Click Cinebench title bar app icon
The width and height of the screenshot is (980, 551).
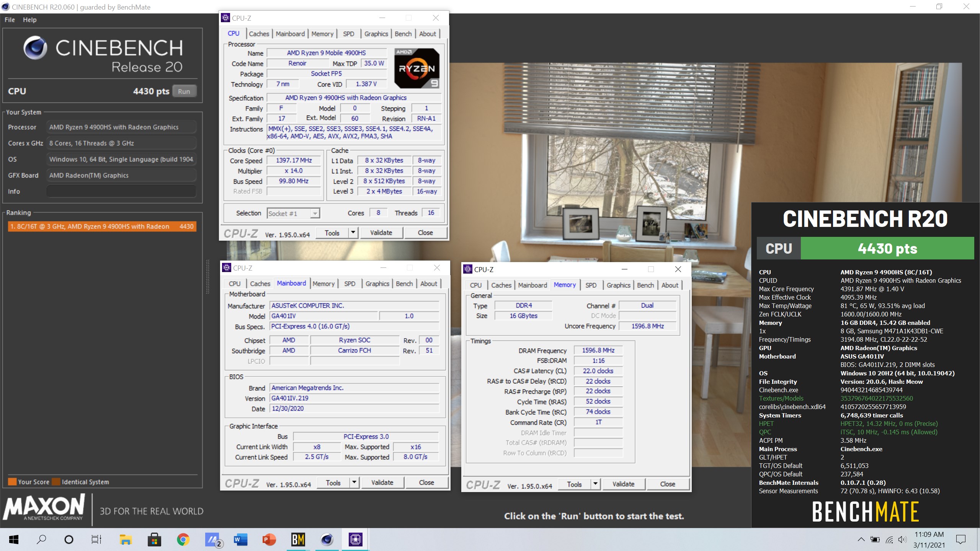[x=5, y=7]
